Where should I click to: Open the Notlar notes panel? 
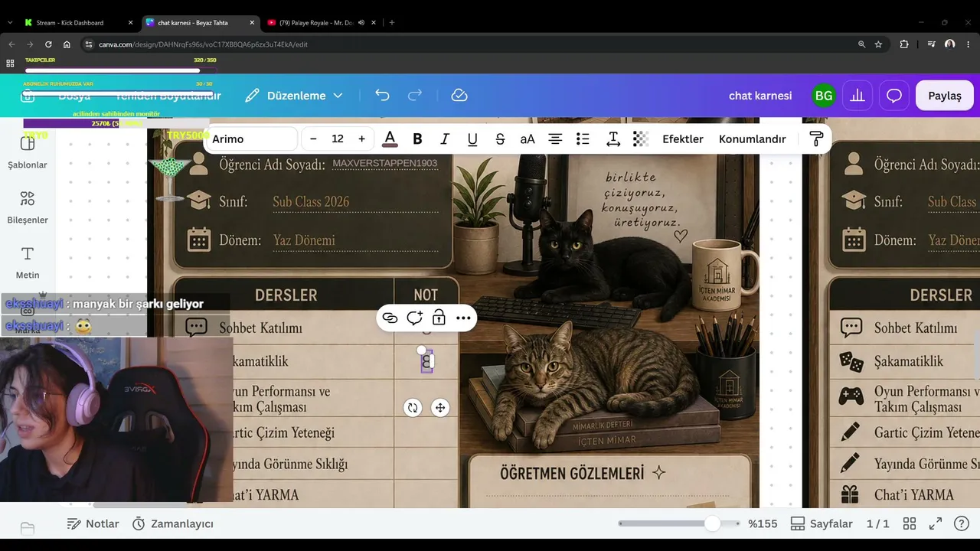tap(93, 524)
